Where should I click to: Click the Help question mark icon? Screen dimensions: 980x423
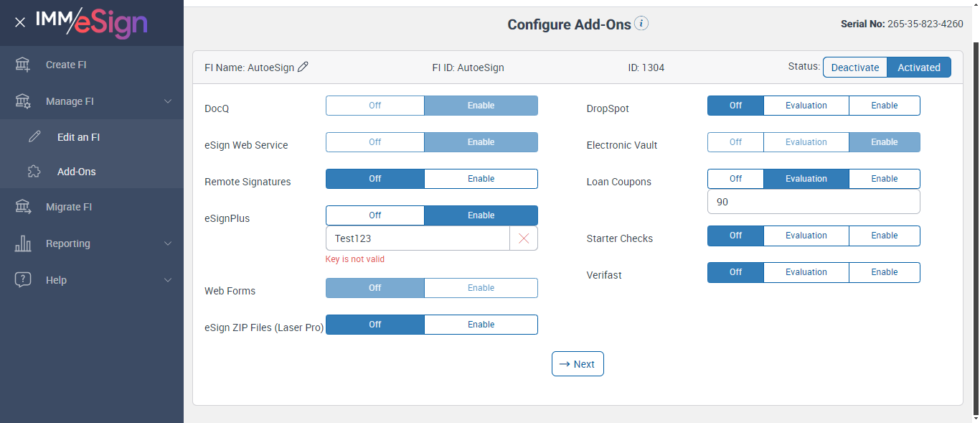(23, 280)
